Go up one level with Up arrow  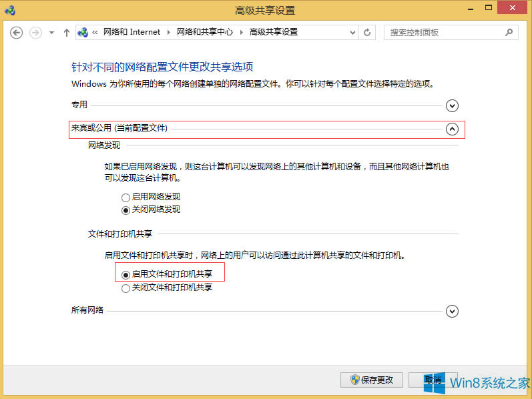click(67, 32)
